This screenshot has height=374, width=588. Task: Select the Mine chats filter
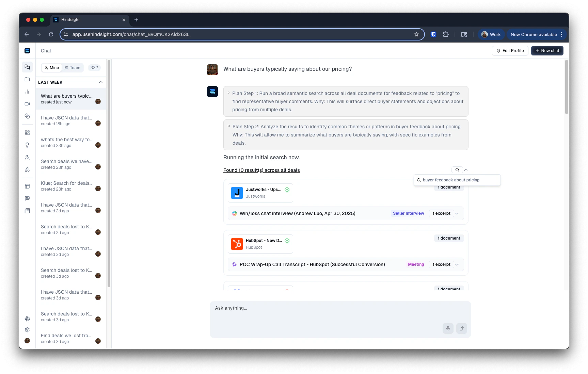click(51, 67)
